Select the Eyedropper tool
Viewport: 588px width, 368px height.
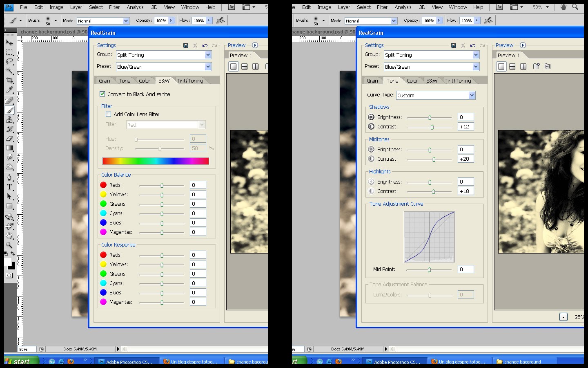click(x=9, y=90)
